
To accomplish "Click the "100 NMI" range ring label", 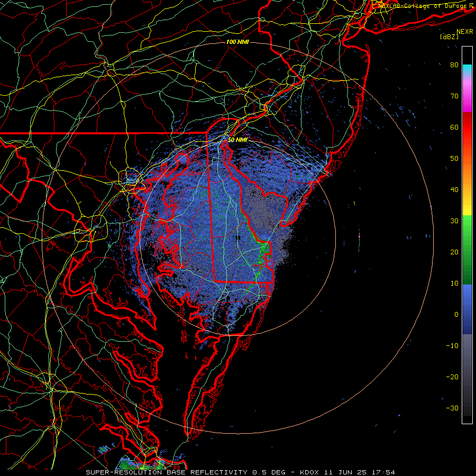I will tap(237, 42).
